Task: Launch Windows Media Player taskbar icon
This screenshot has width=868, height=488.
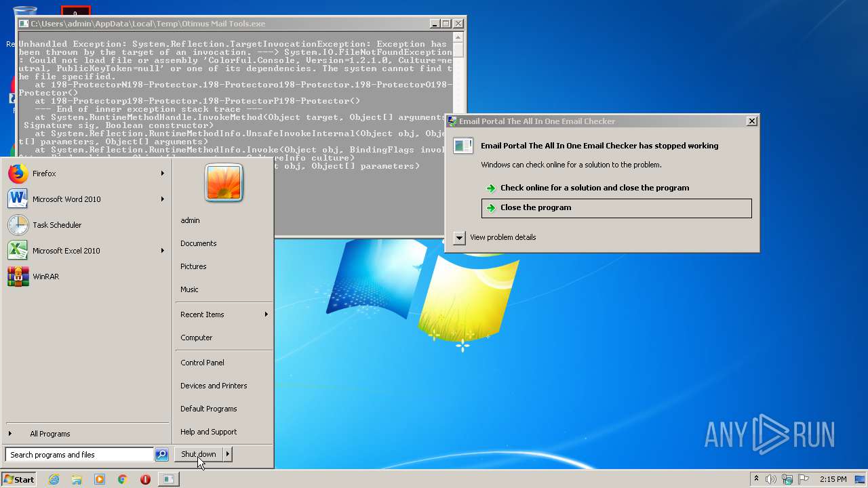Action: (100, 479)
